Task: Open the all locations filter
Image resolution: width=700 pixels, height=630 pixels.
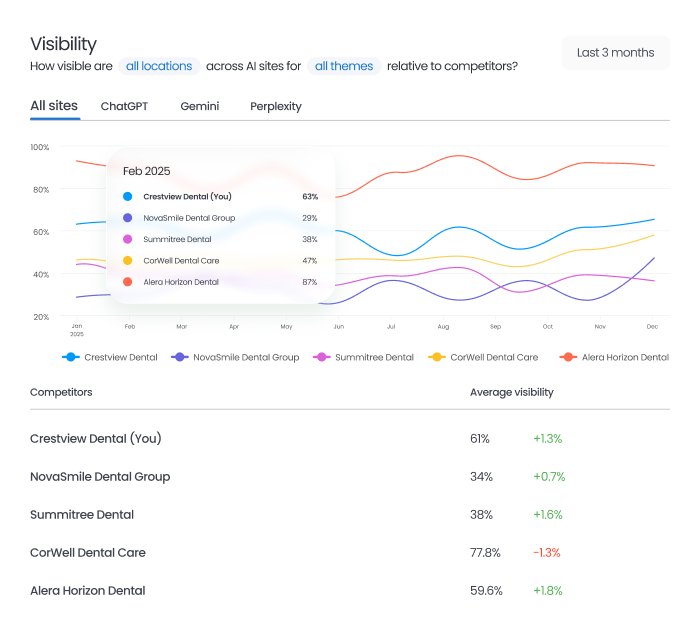Action: click(159, 66)
